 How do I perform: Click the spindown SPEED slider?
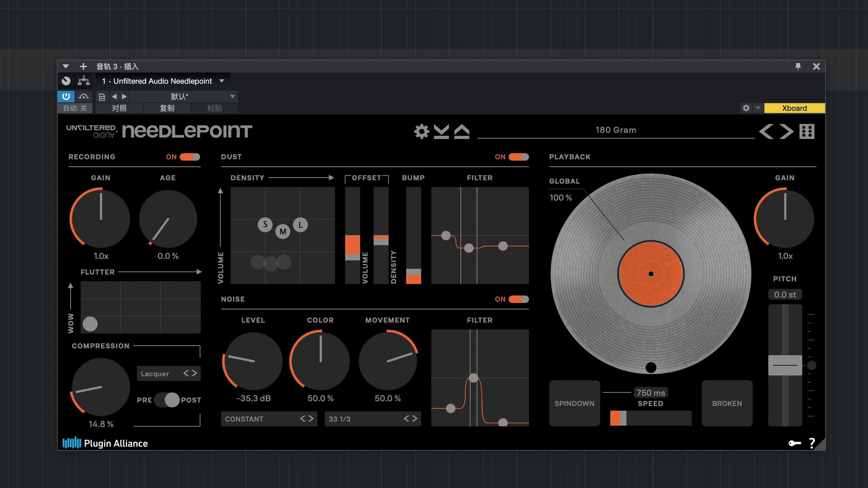click(x=651, y=418)
